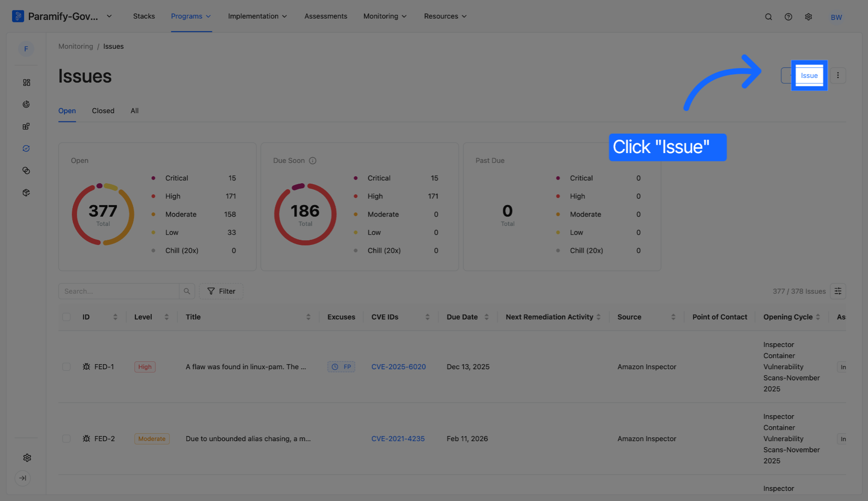Image resolution: width=868 pixels, height=501 pixels.
Task: Open the help question mark icon
Action: [788, 17]
